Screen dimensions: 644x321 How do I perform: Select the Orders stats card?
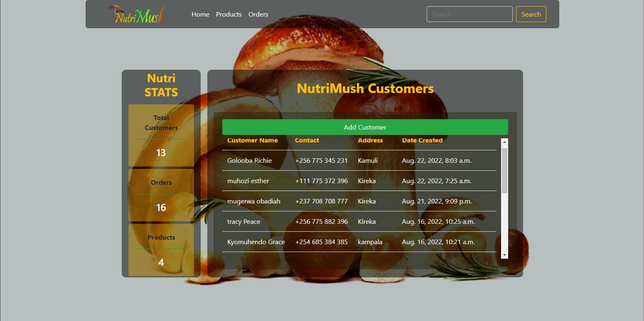coord(161,195)
